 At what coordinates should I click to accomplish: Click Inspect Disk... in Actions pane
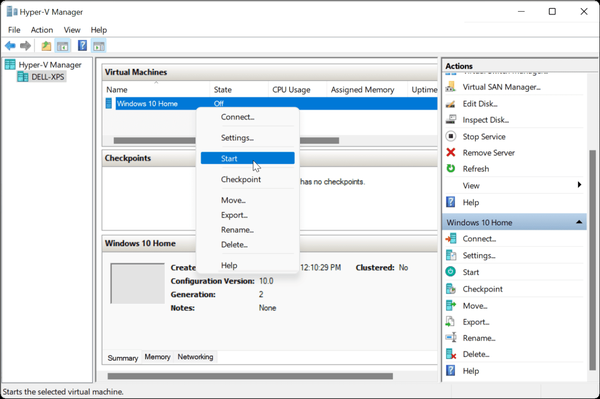point(486,120)
